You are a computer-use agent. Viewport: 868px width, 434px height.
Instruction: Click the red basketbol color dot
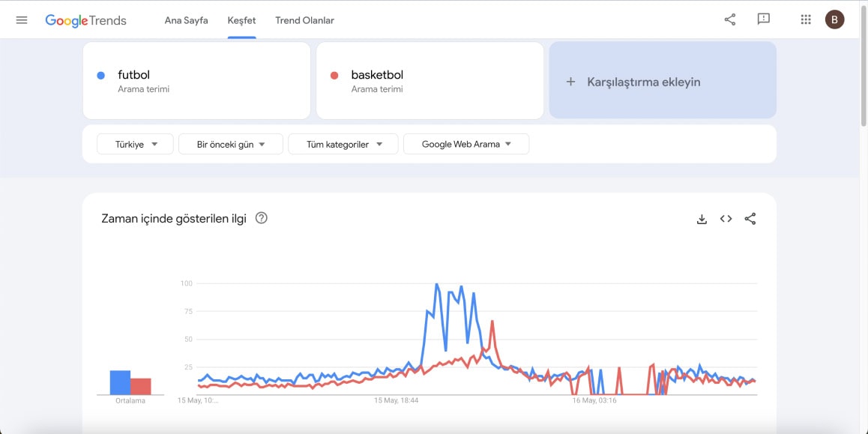(x=334, y=75)
